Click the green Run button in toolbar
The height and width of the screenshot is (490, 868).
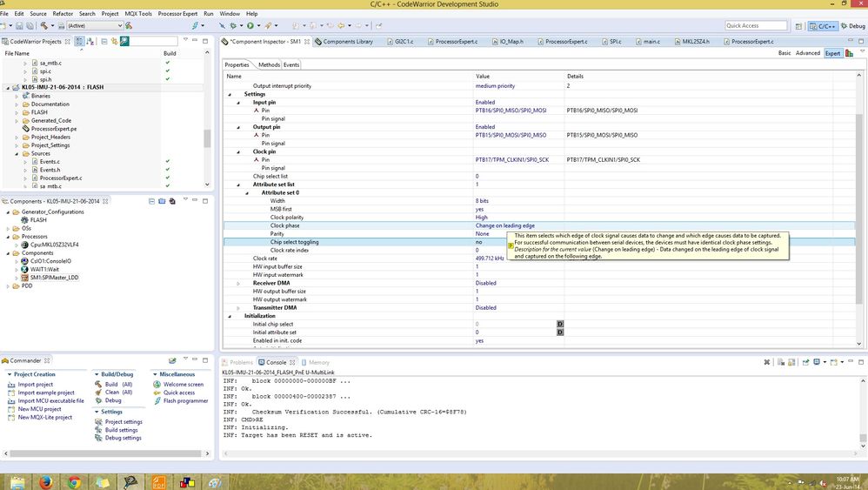[x=250, y=25]
